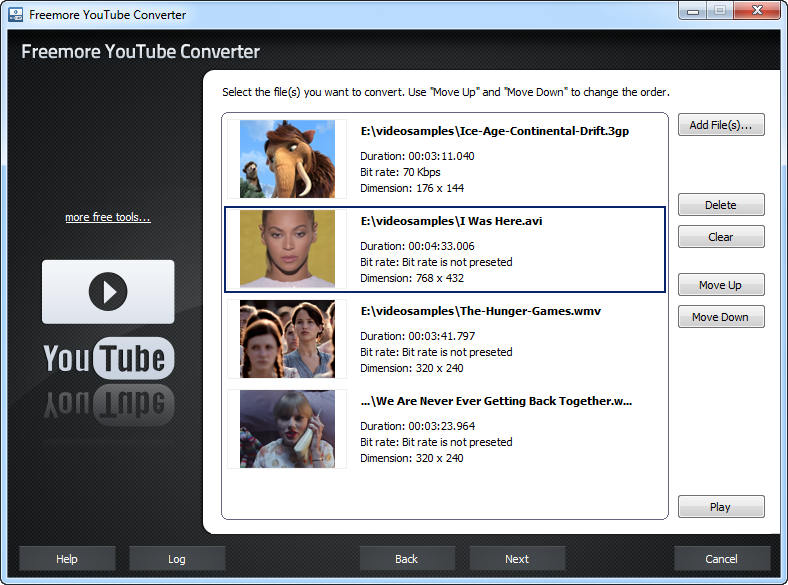Play the selected video
Screen dimensions: 788x585
coord(721,507)
